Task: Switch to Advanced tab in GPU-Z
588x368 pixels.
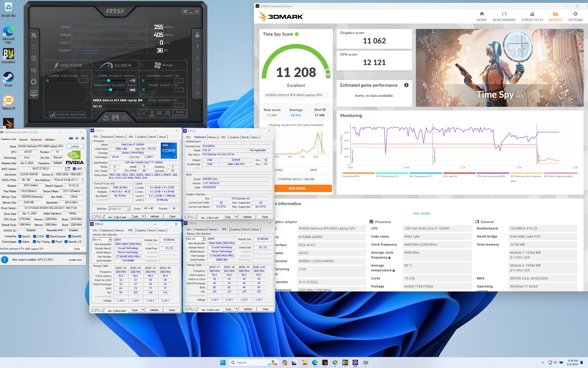Action: tap(36, 139)
